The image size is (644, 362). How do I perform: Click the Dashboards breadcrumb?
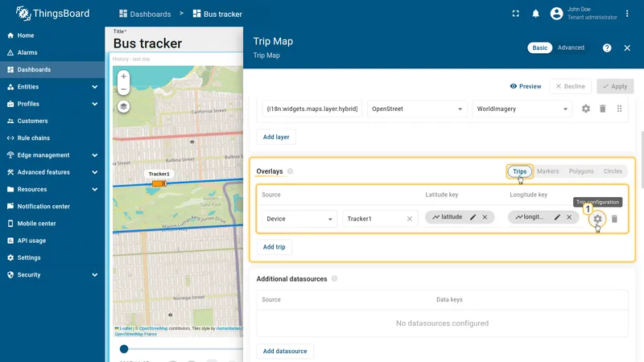pos(145,14)
